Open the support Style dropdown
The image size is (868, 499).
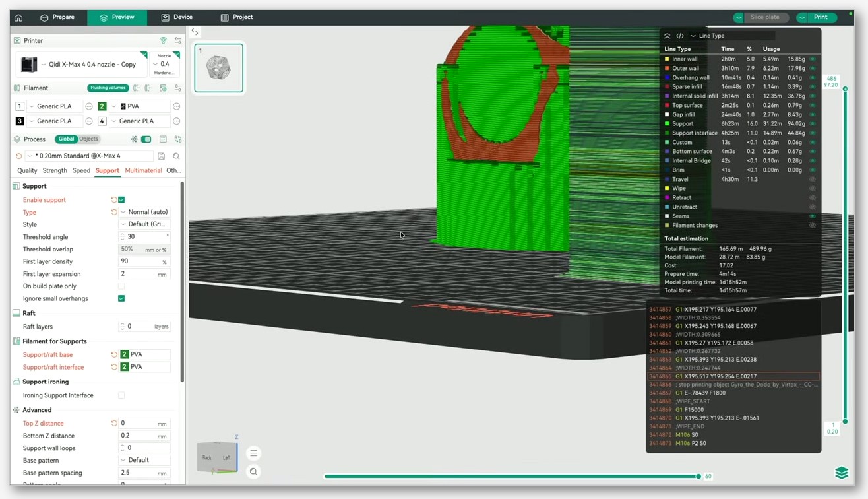pos(144,224)
